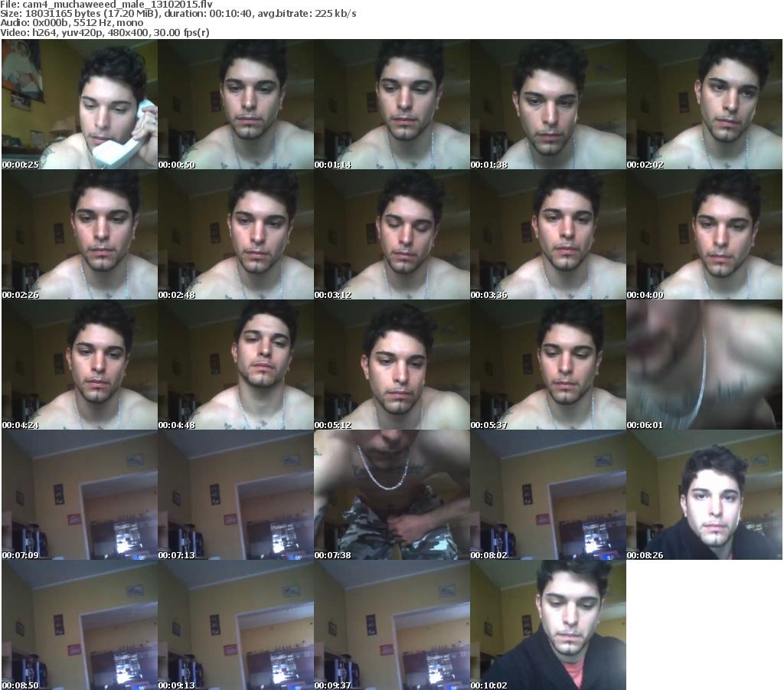Select the thumbnail timestamped 00:01:14
Screen dimensions: 784x690
coord(392,104)
